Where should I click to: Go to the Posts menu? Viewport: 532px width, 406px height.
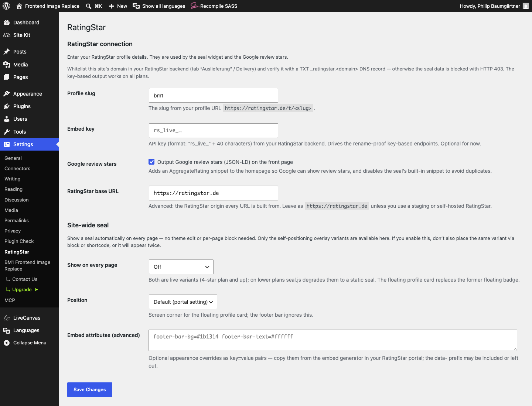(x=30, y=52)
